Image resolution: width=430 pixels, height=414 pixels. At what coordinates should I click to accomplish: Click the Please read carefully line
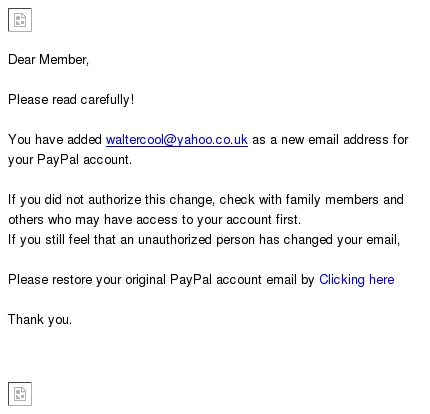(x=71, y=100)
